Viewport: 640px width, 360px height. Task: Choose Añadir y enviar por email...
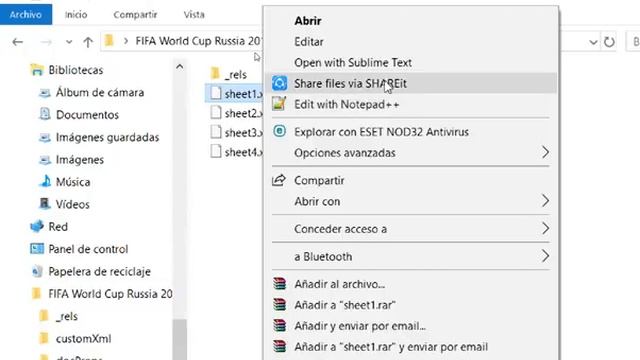tap(411, 325)
